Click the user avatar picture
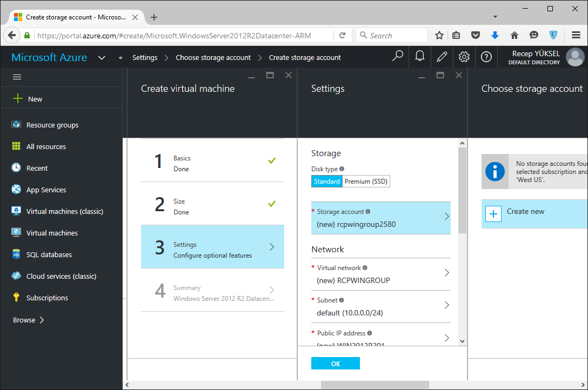The width and height of the screenshot is (588, 390). (x=575, y=57)
